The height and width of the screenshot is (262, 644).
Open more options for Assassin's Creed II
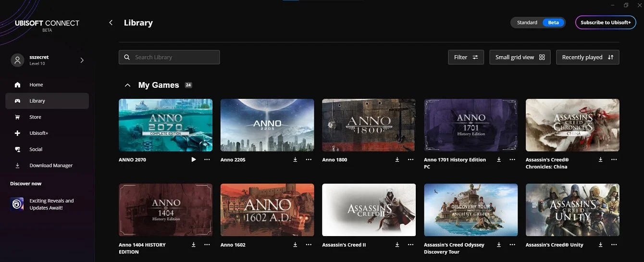[410, 244]
